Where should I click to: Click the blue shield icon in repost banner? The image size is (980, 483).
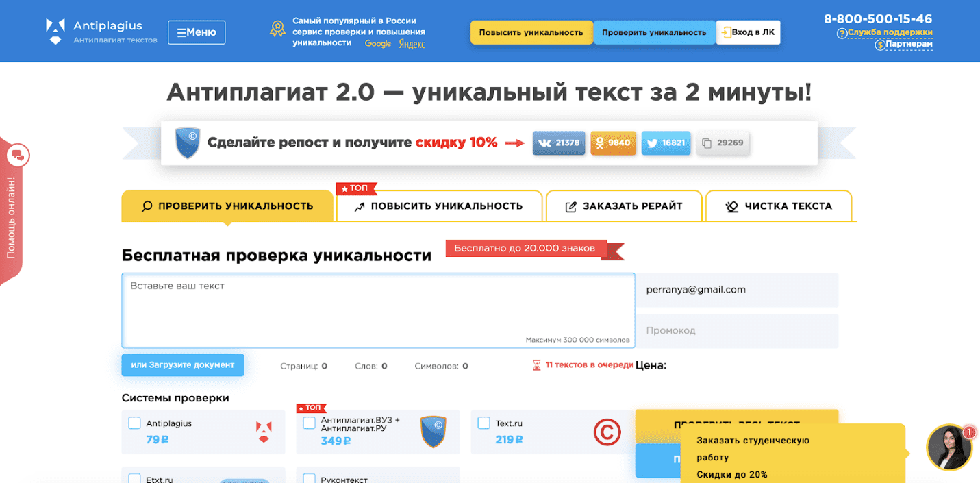pos(187,143)
